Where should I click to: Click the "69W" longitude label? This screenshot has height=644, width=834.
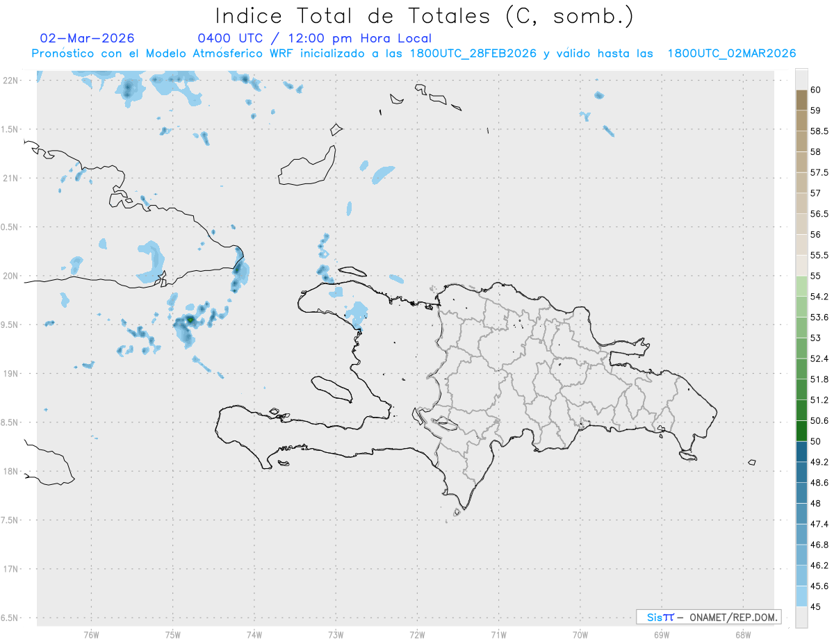point(662,635)
